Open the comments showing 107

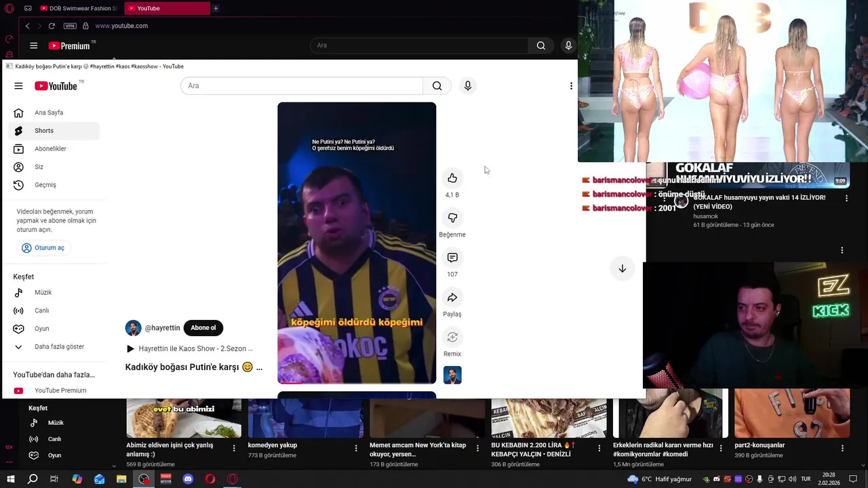452,258
